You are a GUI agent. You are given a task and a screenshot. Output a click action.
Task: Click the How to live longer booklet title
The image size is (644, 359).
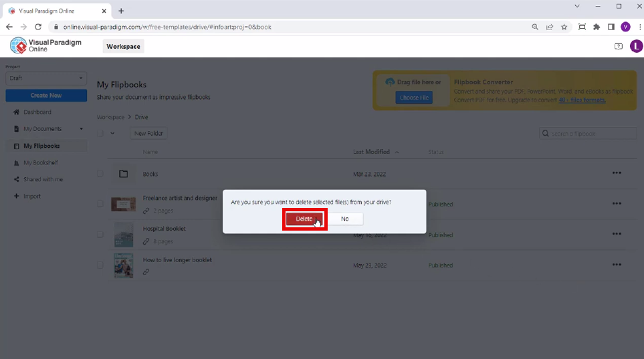[177, 260]
